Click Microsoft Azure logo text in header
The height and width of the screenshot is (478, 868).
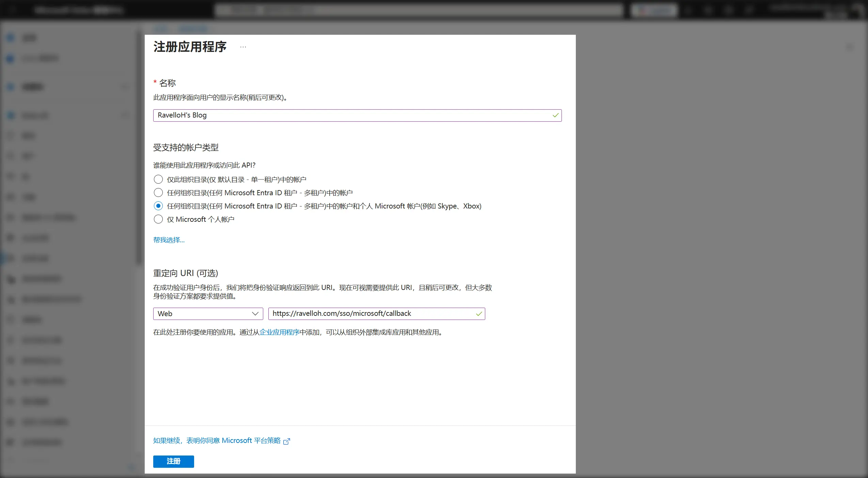click(x=79, y=10)
